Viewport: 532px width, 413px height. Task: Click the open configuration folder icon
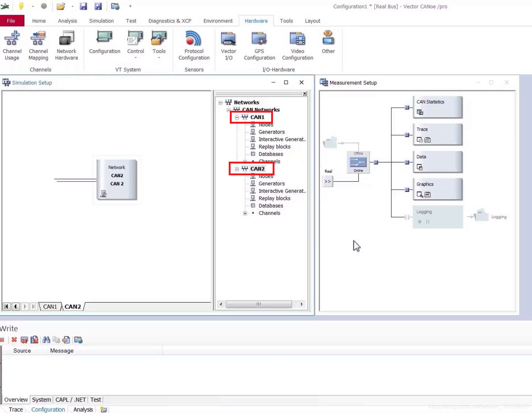(61, 6)
